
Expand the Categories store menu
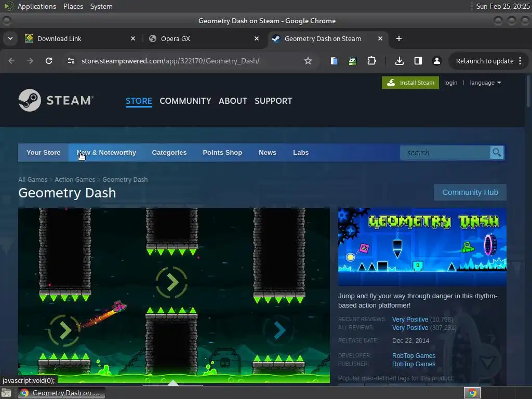(169, 153)
